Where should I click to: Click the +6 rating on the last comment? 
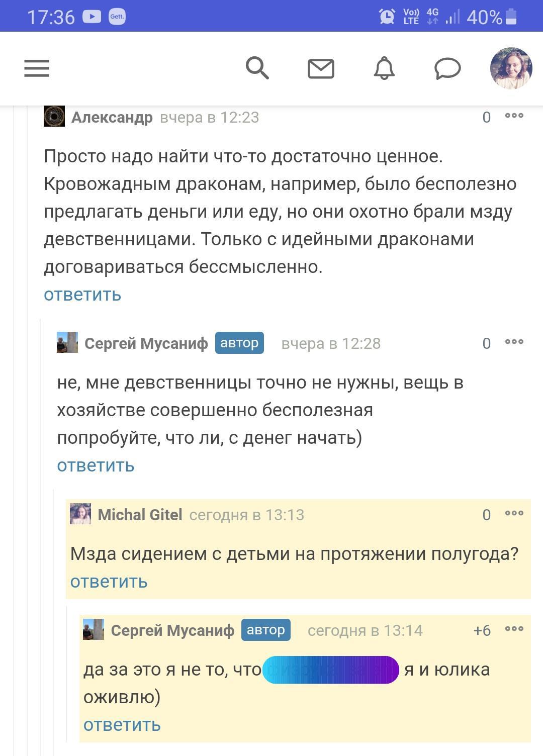pyautogui.click(x=482, y=630)
